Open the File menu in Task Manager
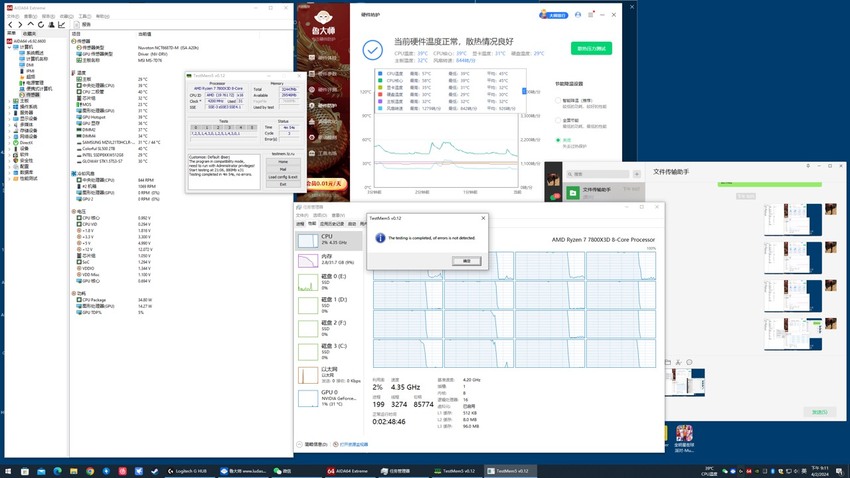Image resolution: width=850 pixels, height=478 pixels. click(x=302, y=215)
